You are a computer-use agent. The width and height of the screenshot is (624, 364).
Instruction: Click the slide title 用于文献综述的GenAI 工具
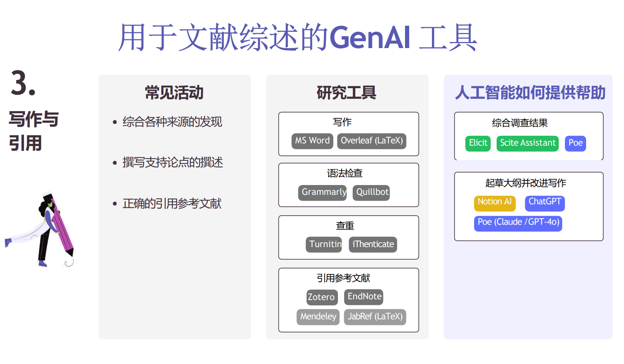298,37
